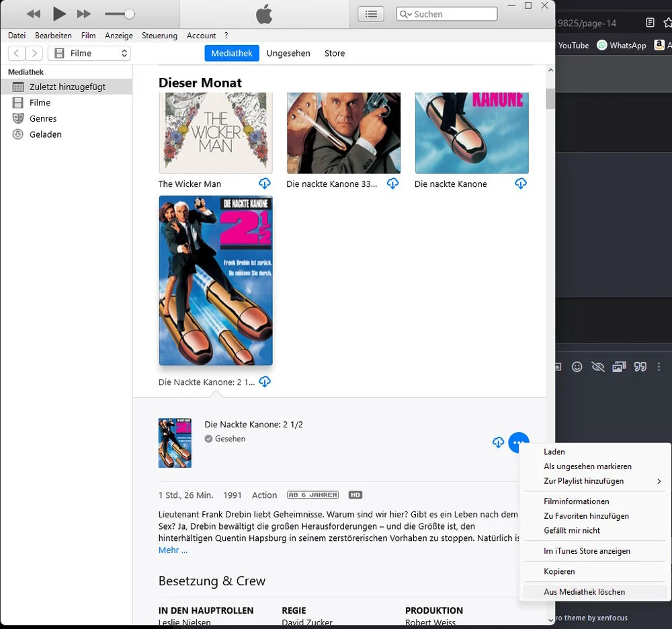Image resolution: width=672 pixels, height=629 pixels.
Task: Download Die Nackte Kanone: 2 1... under poster
Action: pyautogui.click(x=265, y=382)
